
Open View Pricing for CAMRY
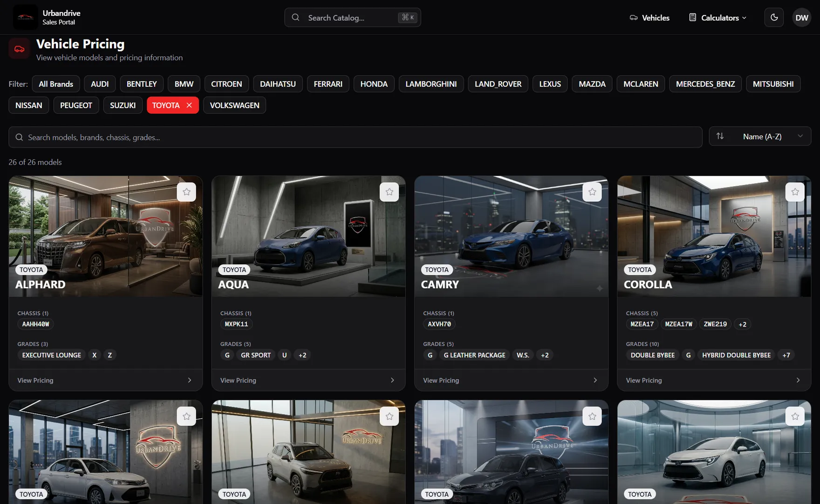pos(511,380)
